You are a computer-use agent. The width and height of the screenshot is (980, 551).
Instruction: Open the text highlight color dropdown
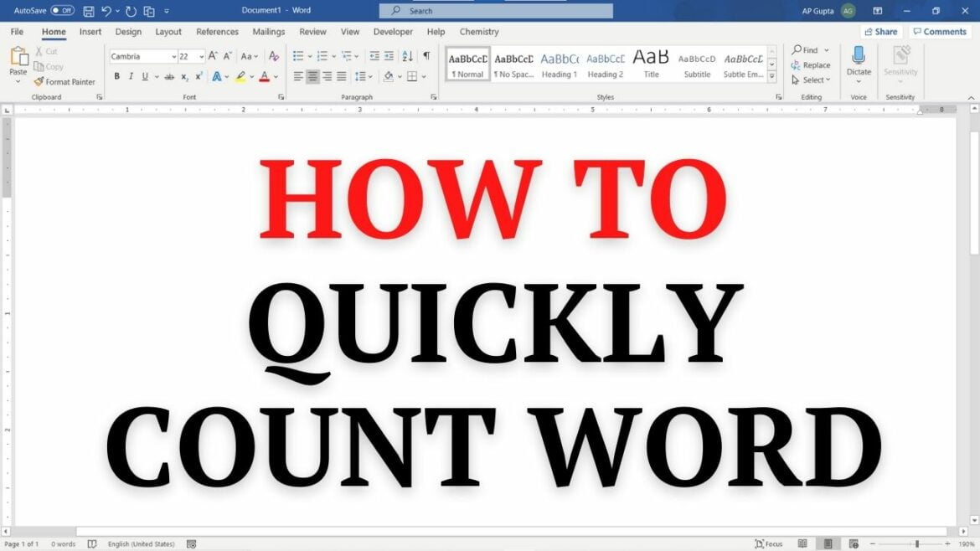[250, 75]
